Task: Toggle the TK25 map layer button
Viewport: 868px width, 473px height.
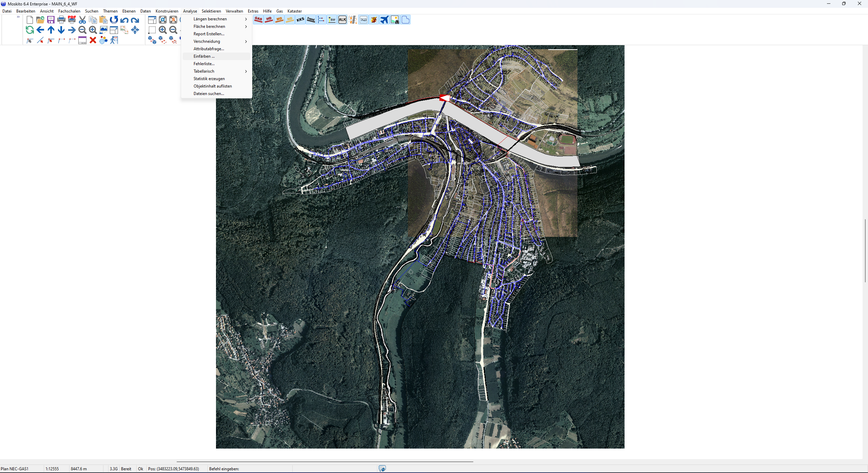Action: [x=363, y=20]
